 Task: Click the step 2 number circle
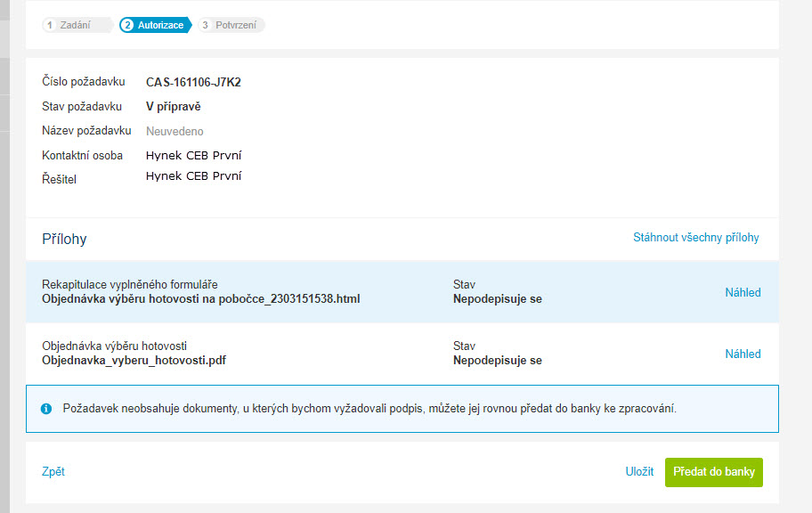pos(127,25)
